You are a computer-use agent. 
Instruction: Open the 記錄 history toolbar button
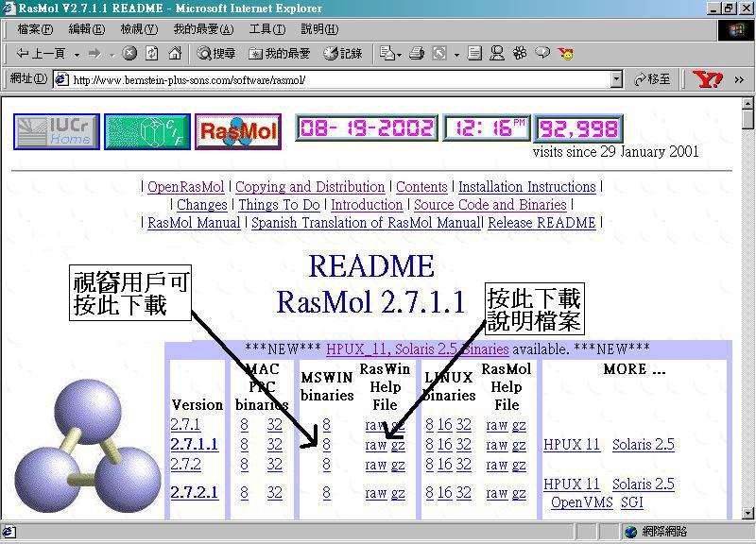click(x=343, y=54)
